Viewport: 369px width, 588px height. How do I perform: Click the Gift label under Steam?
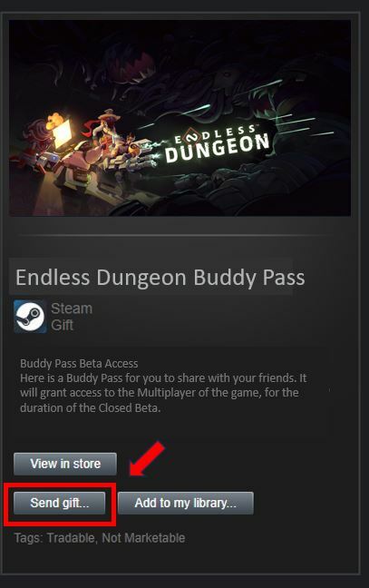[x=63, y=325]
